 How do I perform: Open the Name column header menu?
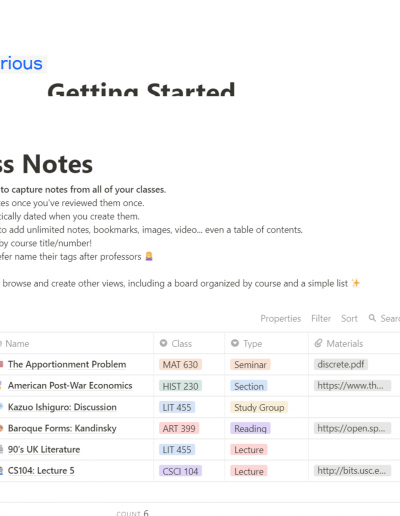point(76,343)
